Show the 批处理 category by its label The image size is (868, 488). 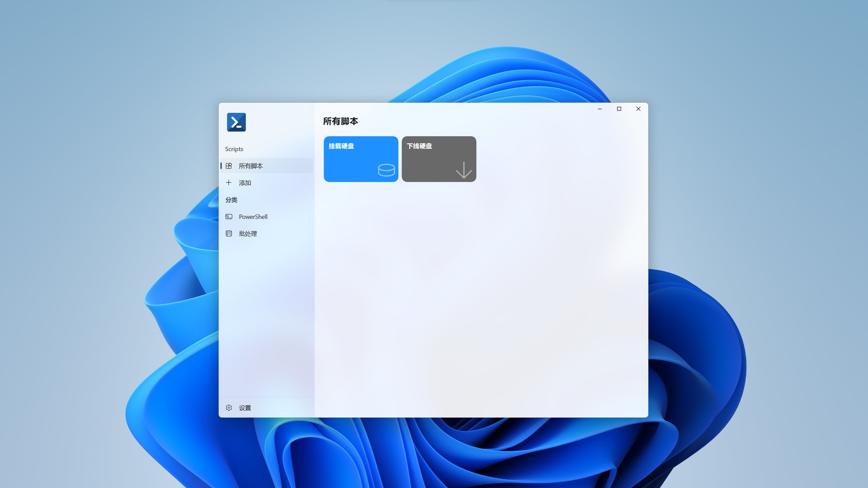(x=248, y=234)
